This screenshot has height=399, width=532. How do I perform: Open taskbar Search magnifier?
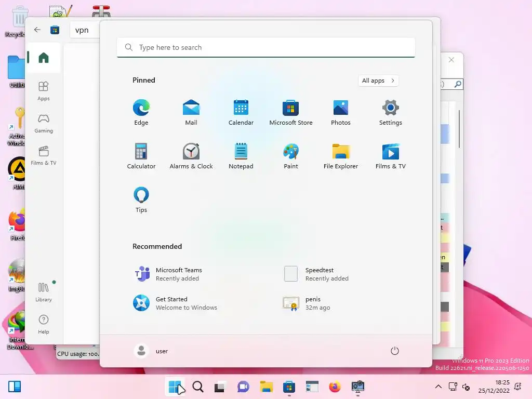pyautogui.click(x=198, y=387)
